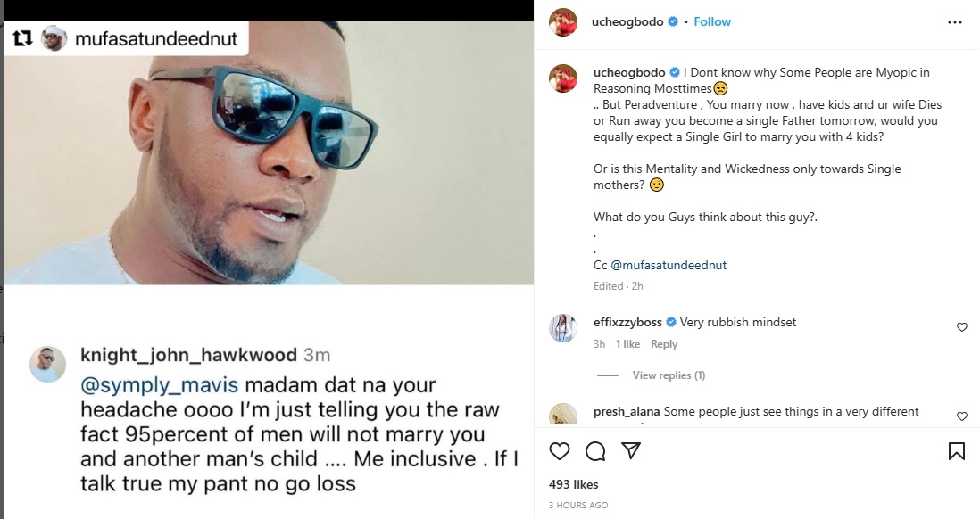Open ucheogbodo username in header
Image resolution: width=980 pixels, height=519 pixels.
[x=628, y=21]
